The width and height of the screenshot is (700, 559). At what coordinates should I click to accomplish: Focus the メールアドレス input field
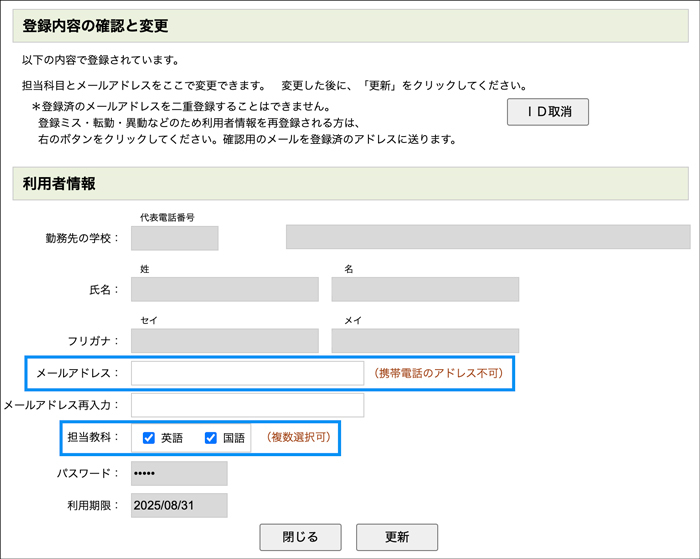point(247,373)
